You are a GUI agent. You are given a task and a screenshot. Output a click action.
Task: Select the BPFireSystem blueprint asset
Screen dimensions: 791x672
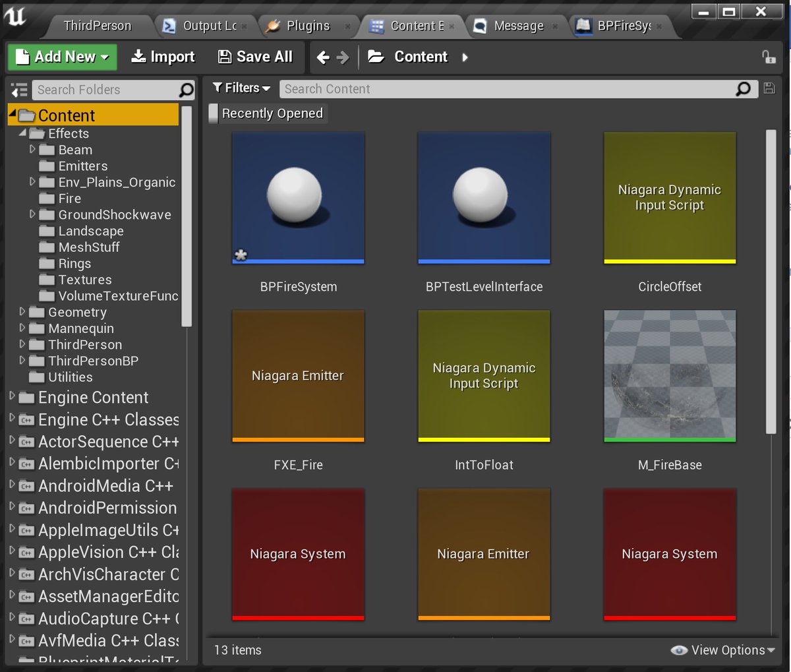pyautogui.click(x=298, y=198)
